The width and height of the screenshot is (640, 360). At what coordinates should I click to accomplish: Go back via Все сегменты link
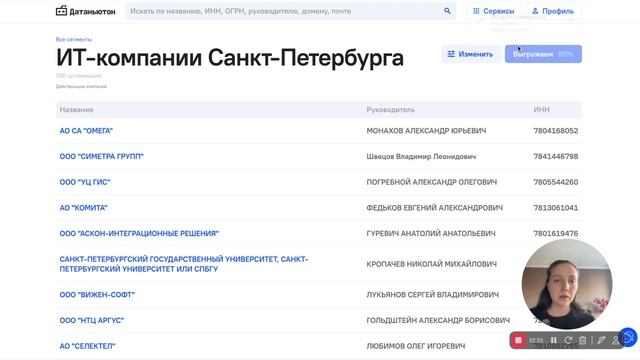(x=74, y=40)
